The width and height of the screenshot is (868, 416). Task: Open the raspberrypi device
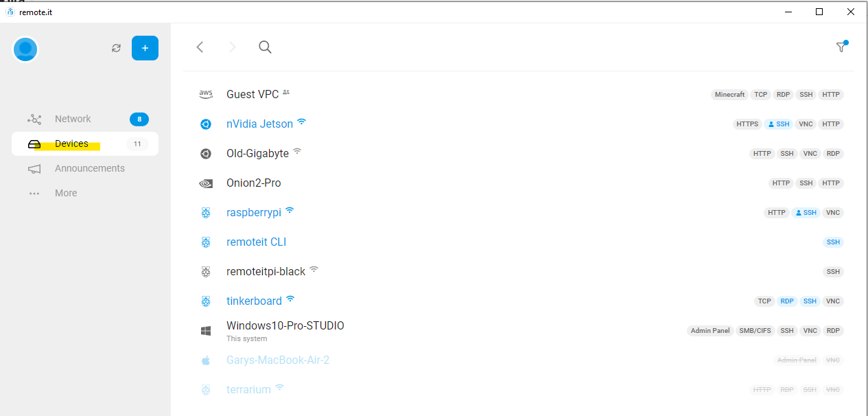(254, 213)
